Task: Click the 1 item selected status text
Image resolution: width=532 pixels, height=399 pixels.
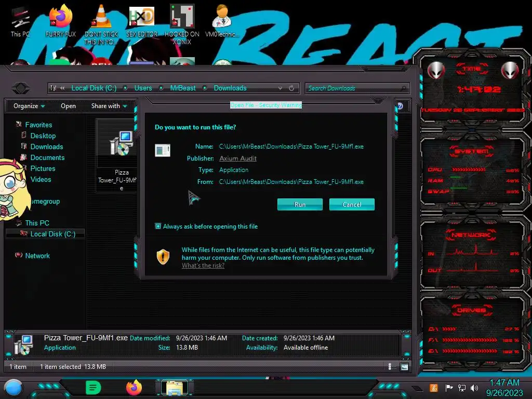Action: (x=60, y=367)
